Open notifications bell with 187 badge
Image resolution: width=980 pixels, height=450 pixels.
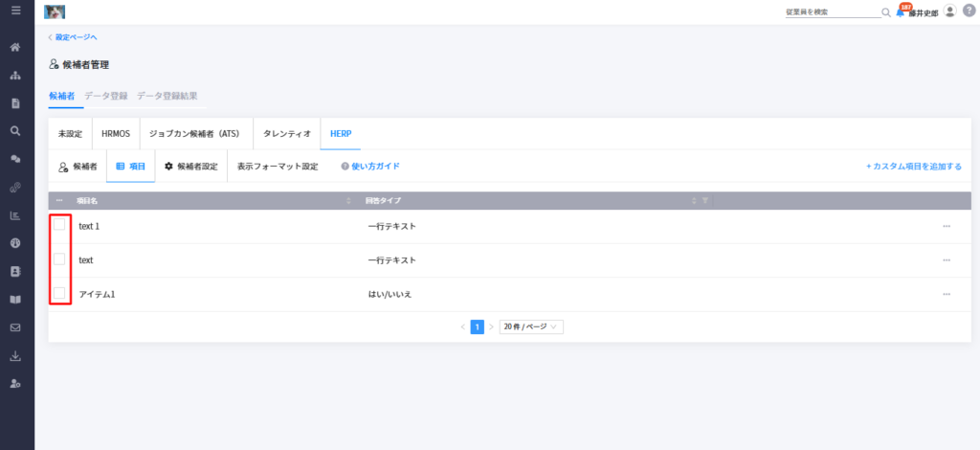pyautogui.click(x=901, y=11)
